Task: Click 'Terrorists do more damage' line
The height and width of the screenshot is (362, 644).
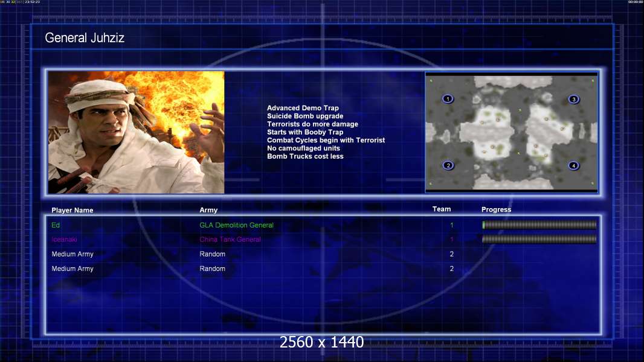Action: click(x=312, y=124)
